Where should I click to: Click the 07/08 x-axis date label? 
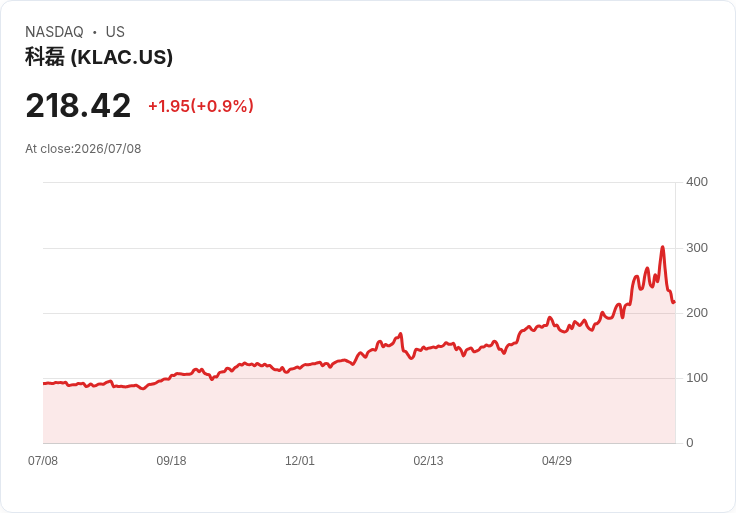point(43,460)
